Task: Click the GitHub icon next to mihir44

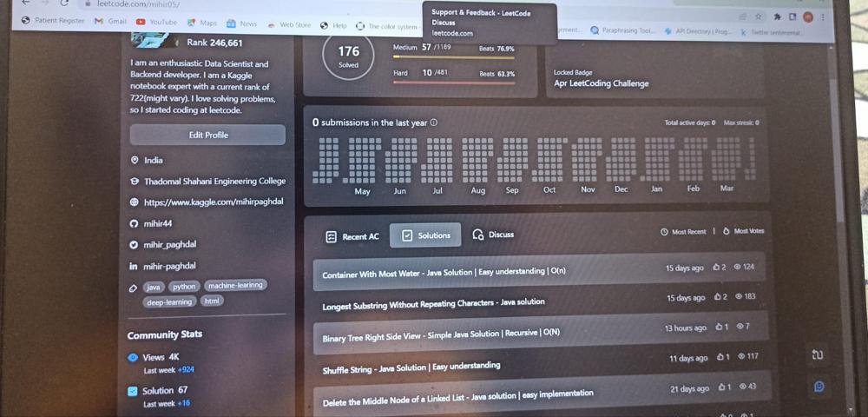Action: (133, 224)
